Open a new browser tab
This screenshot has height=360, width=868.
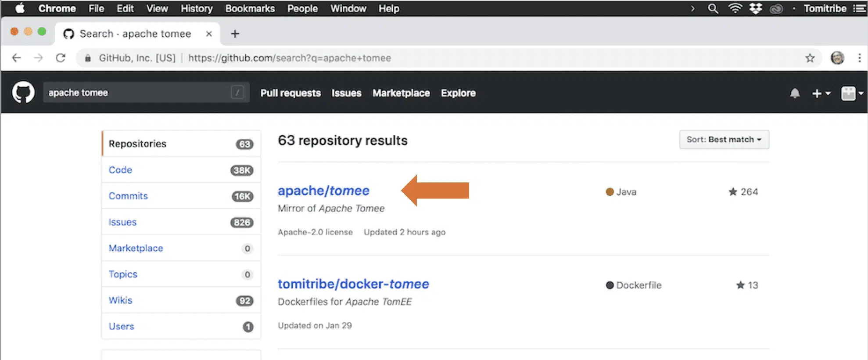point(235,34)
